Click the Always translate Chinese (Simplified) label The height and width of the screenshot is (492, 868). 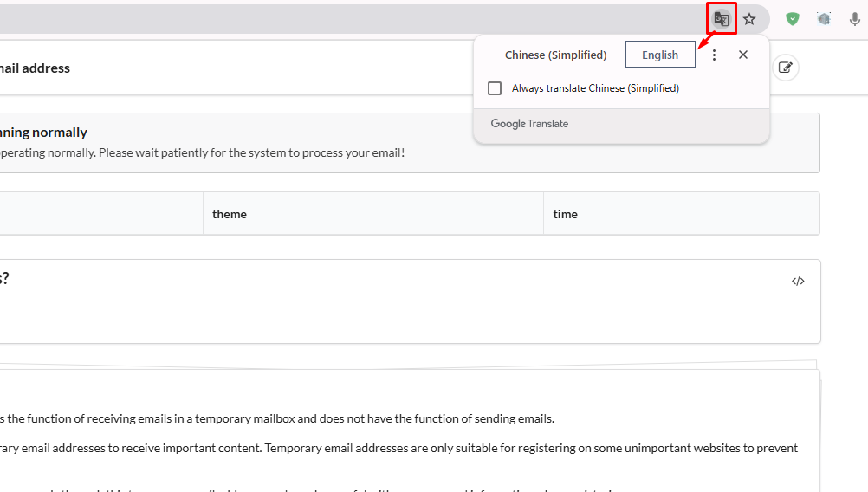pyautogui.click(x=595, y=88)
